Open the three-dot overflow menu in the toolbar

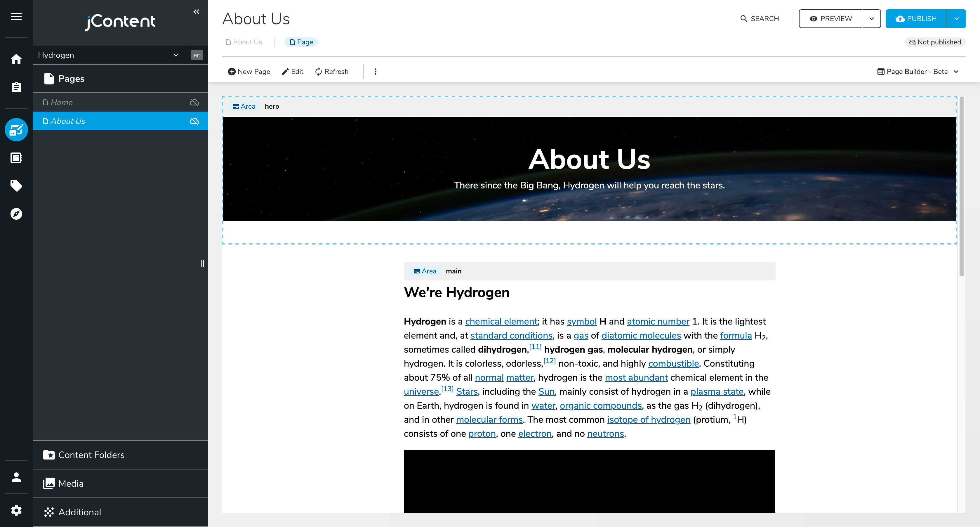(x=375, y=71)
